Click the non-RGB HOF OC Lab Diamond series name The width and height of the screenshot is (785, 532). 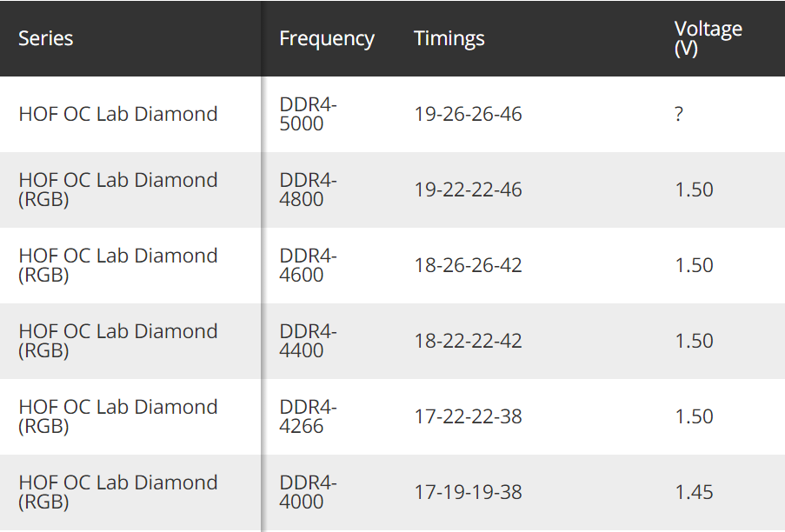pos(118,114)
